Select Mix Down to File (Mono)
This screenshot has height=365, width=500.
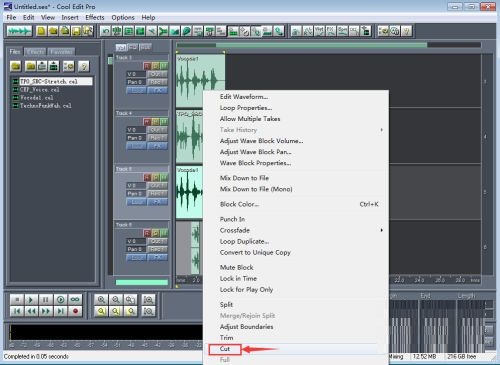[256, 189]
